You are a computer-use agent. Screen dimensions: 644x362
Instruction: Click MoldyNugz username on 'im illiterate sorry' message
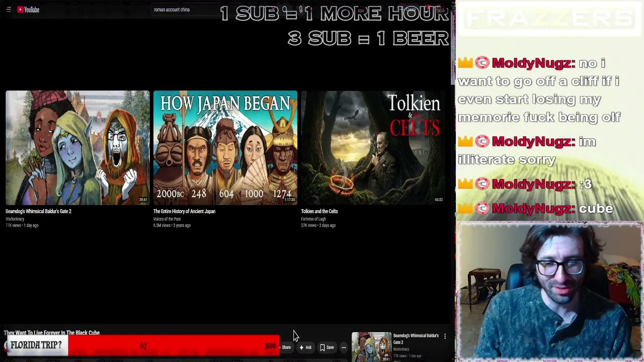(x=534, y=142)
